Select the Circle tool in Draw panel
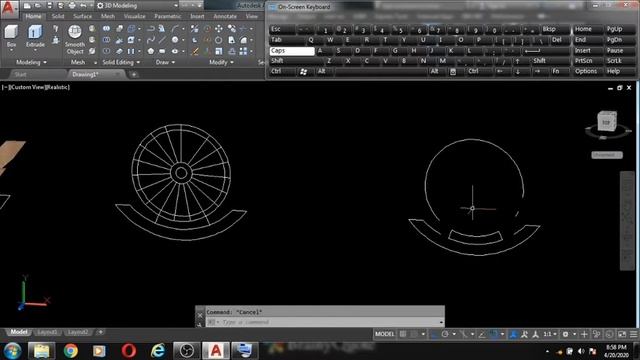 coord(175,40)
